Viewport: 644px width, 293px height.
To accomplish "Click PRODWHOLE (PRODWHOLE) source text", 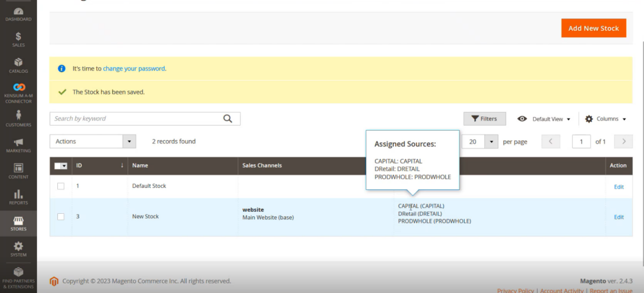I will pyautogui.click(x=434, y=221).
